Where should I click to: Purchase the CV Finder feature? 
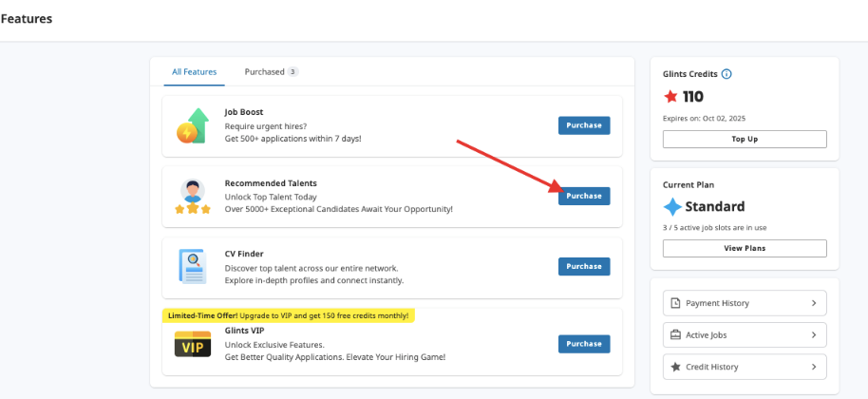click(584, 266)
